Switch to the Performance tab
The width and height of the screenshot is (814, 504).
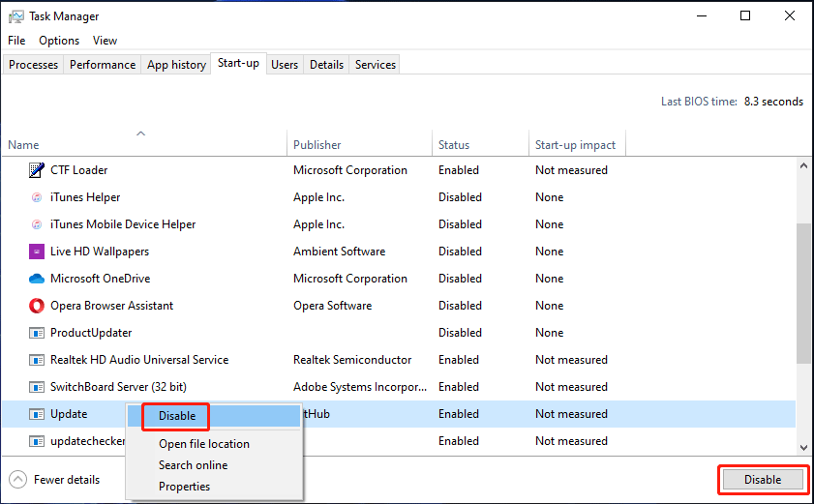coord(103,65)
